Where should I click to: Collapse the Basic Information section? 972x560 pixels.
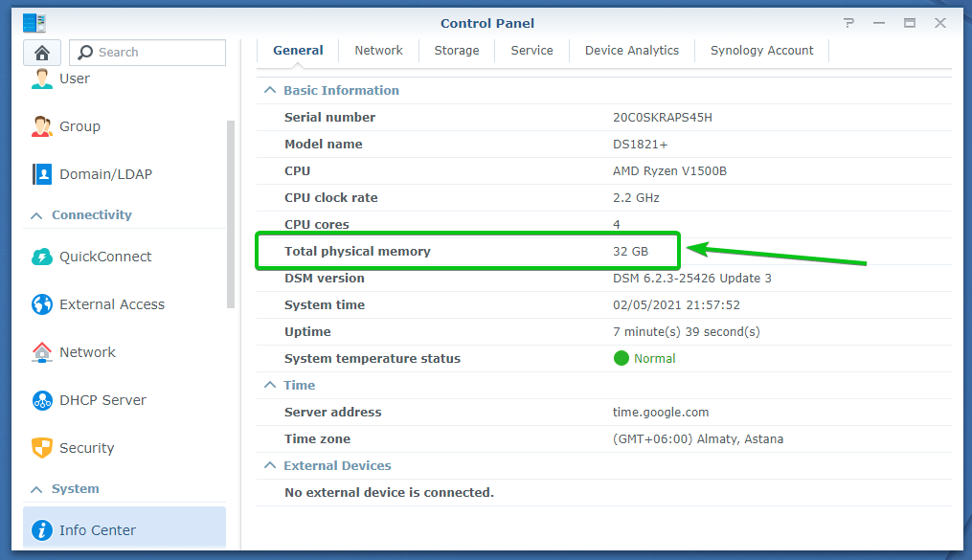269,90
